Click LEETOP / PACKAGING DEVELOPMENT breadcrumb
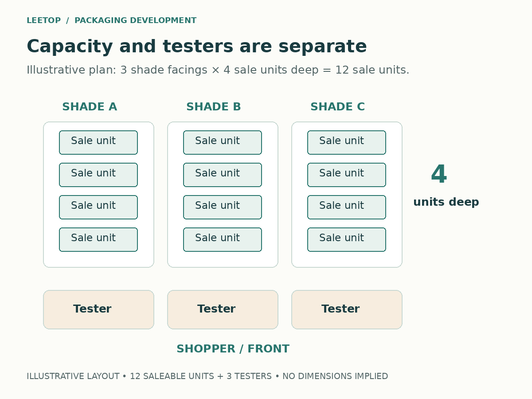532x399 pixels. click(x=111, y=21)
